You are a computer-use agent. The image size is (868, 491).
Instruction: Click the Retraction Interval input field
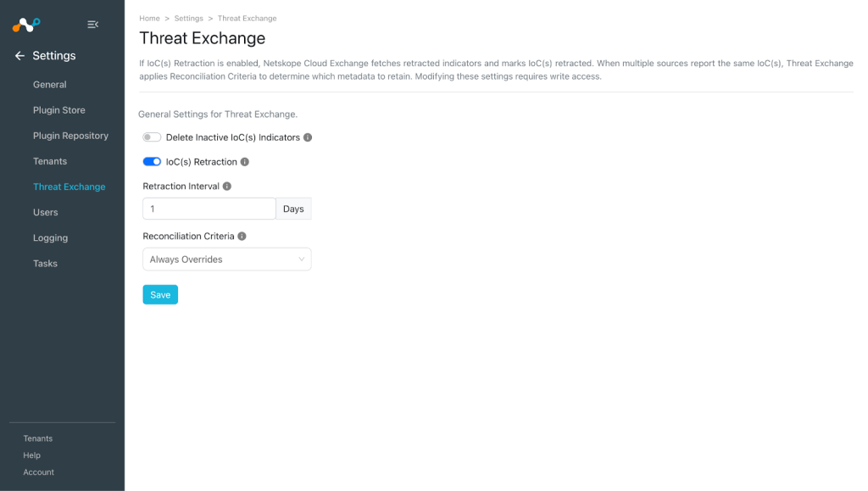point(209,209)
